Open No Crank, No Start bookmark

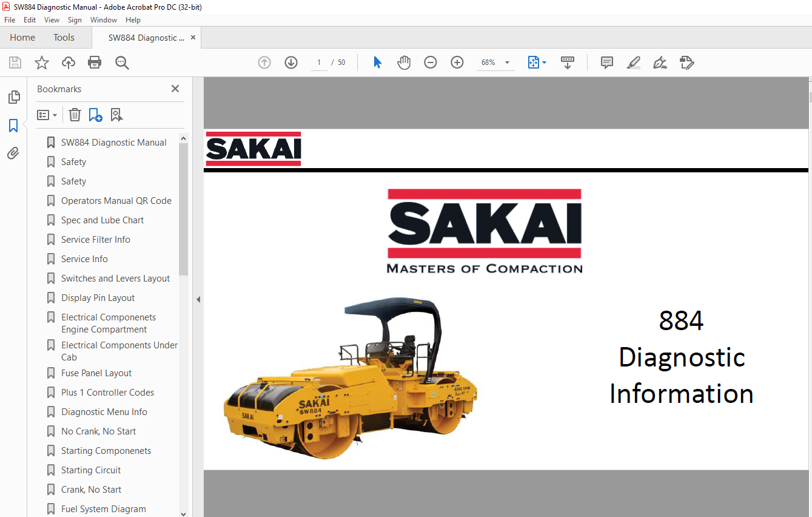click(x=98, y=431)
